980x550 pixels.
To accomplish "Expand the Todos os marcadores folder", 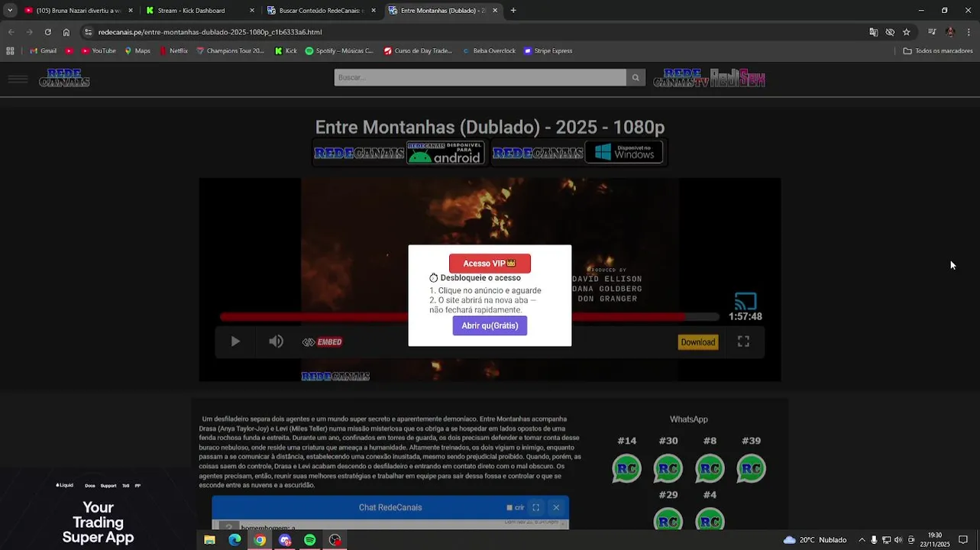I will [x=938, y=51].
